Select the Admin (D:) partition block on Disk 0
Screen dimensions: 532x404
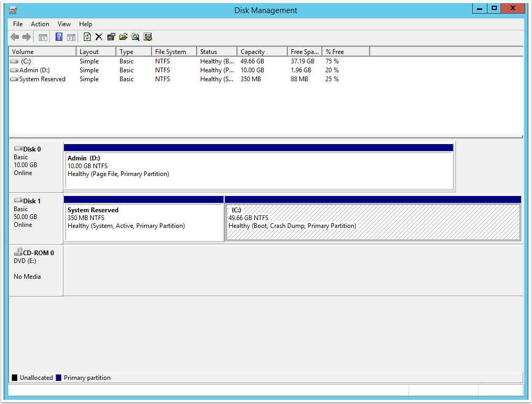[x=259, y=167]
